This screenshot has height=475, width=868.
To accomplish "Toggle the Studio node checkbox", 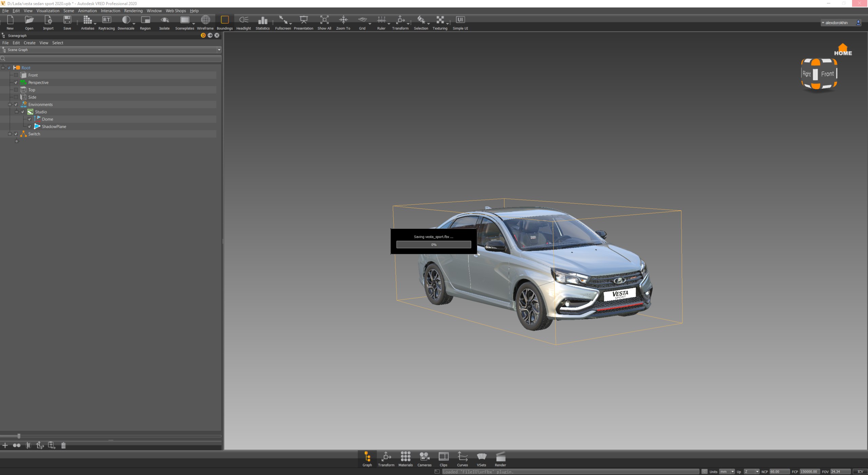I will point(23,112).
